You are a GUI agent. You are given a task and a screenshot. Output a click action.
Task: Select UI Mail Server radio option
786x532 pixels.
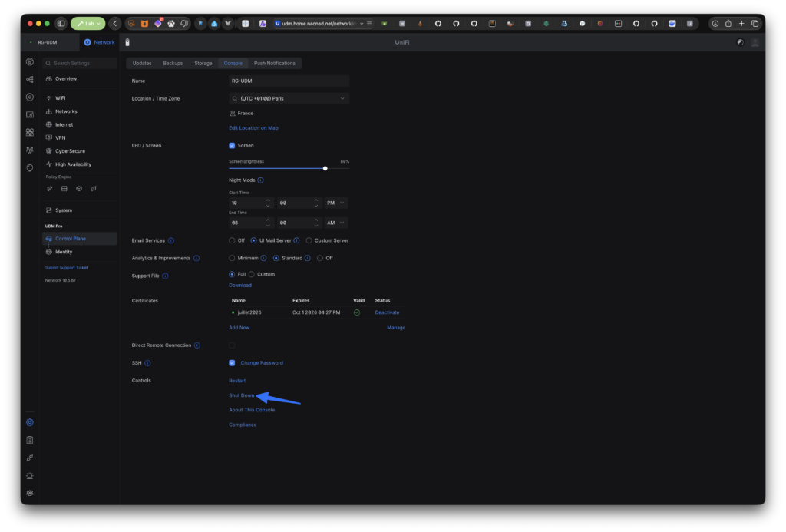(253, 241)
